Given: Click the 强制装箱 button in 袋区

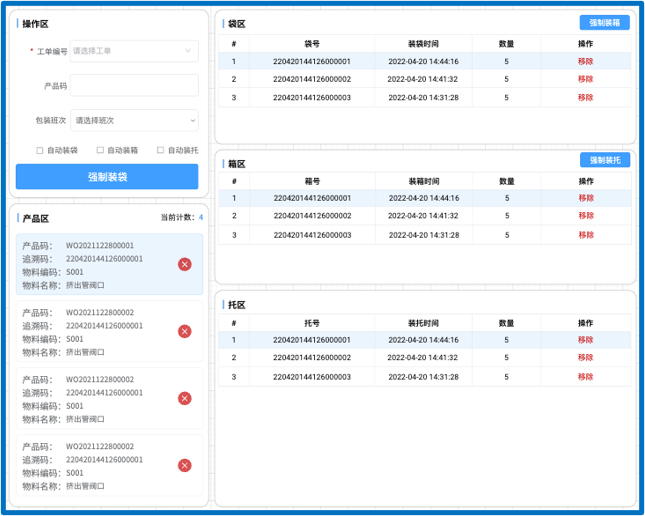Looking at the screenshot, I should [604, 23].
